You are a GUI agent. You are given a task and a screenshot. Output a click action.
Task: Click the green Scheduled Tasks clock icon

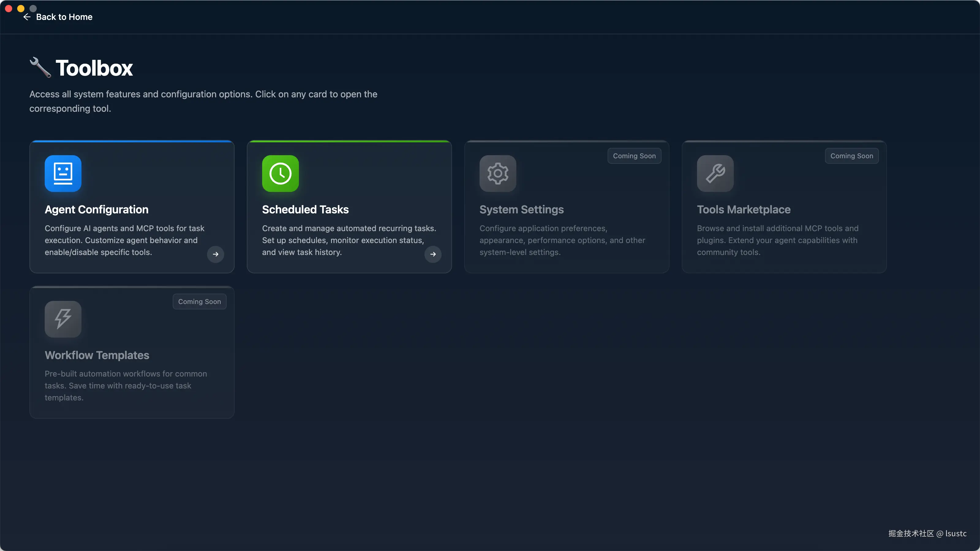click(281, 173)
